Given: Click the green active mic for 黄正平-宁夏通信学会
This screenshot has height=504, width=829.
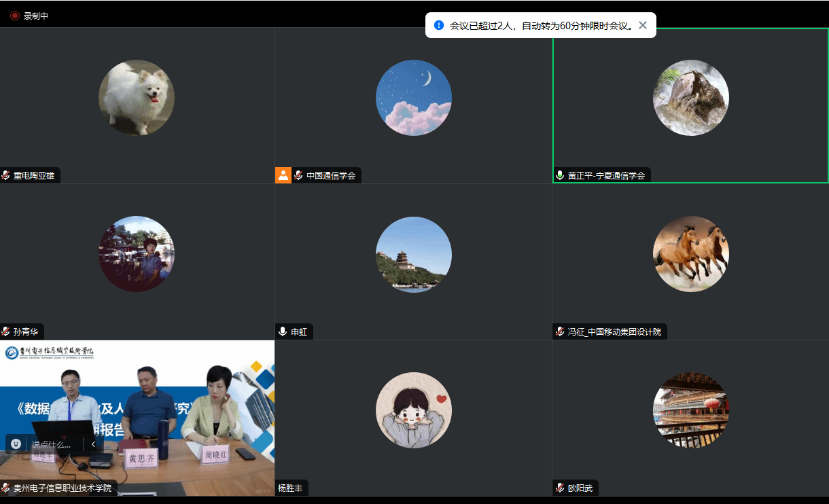Looking at the screenshot, I should pyautogui.click(x=560, y=175).
